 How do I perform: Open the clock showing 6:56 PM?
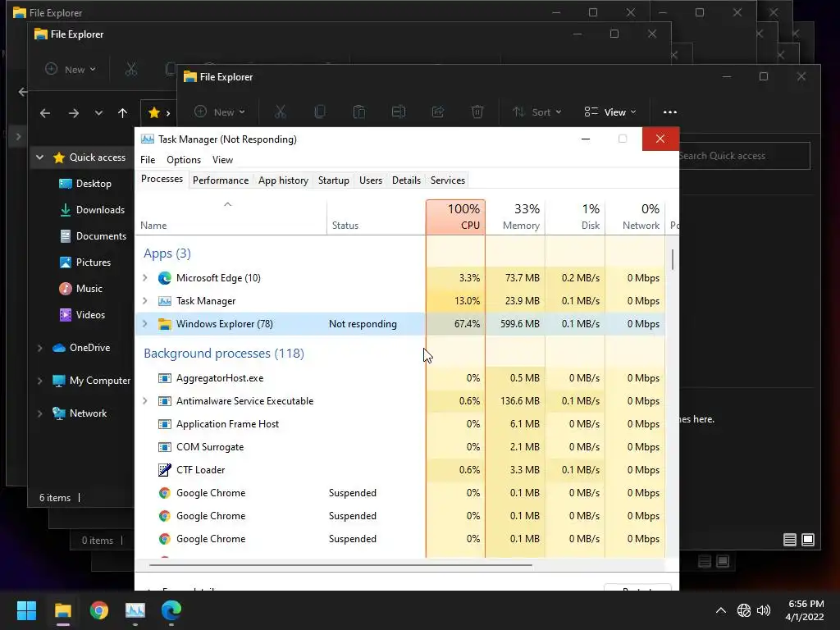coord(806,604)
